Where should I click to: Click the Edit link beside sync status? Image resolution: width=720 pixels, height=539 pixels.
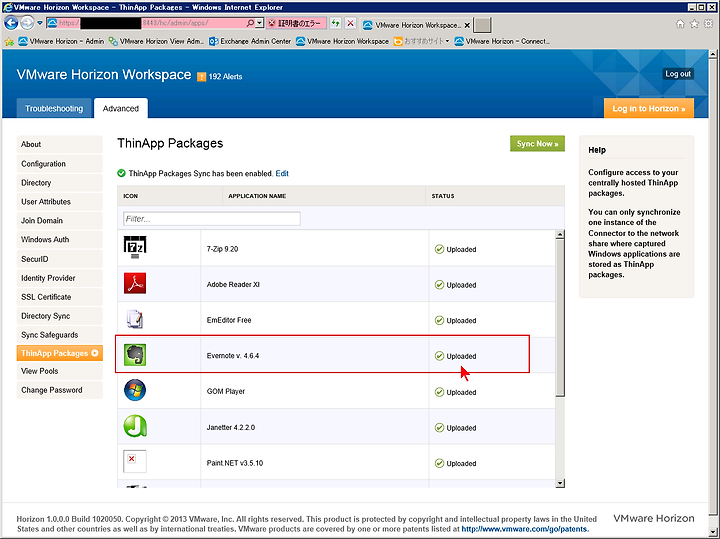tap(282, 173)
